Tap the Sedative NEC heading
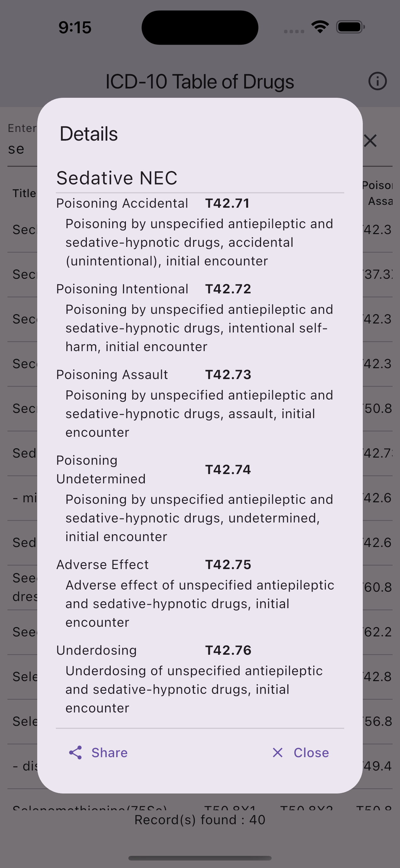 117,178
